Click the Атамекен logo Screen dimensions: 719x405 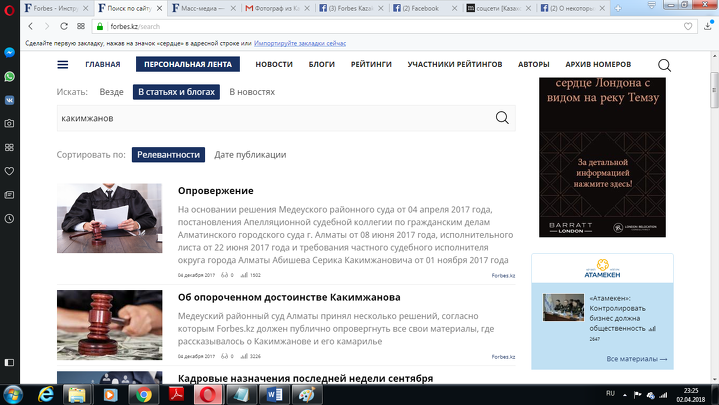pos(602,268)
